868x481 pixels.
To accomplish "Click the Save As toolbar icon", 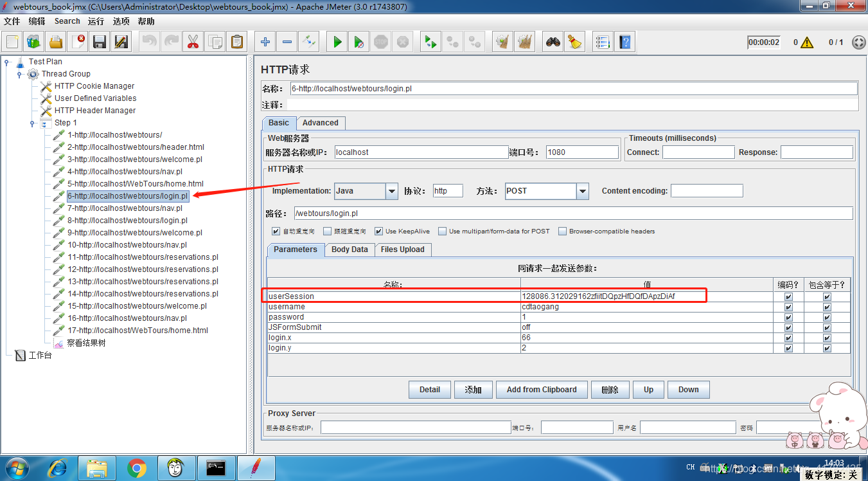I will pos(121,42).
